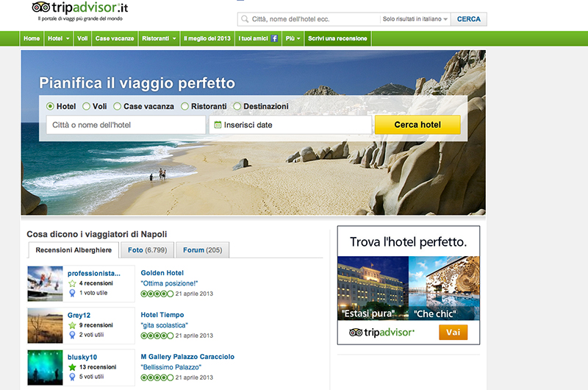Switch to the Foto (6.799) tab
The image size is (588, 390).
click(148, 250)
